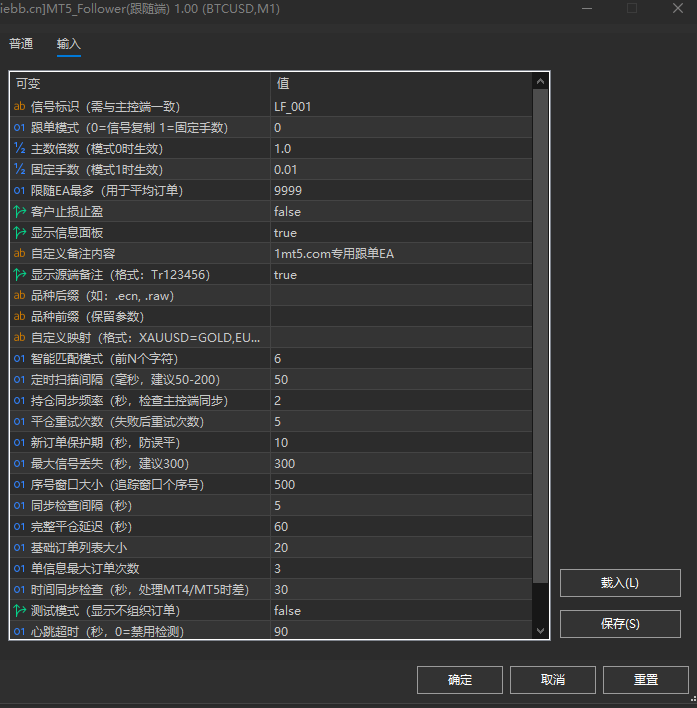
Task: Switch to the 普通 tab
Action: coord(21,44)
